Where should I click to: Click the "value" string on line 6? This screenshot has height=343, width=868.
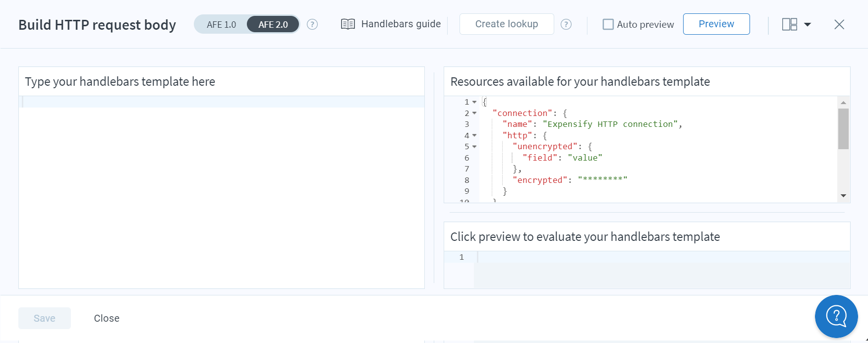[585, 158]
